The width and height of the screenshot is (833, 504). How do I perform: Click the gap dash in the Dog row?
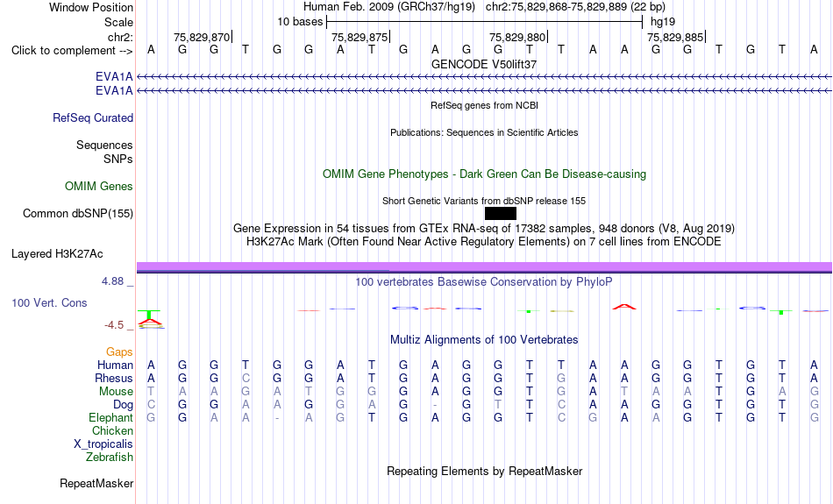435,405
